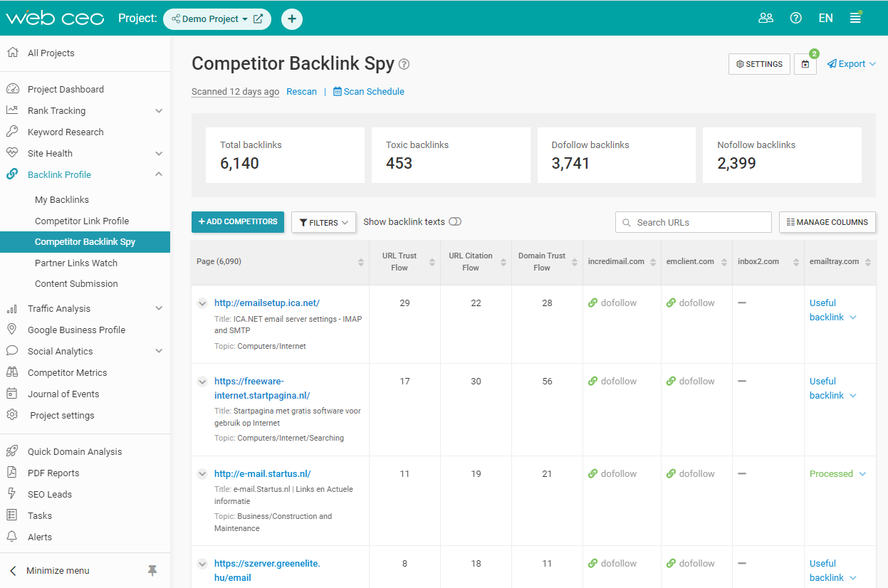Viewport: 888px width, 588px height.
Task: Click the calendar scan-schedule icon with badge 2
Action: pos(805,63)
